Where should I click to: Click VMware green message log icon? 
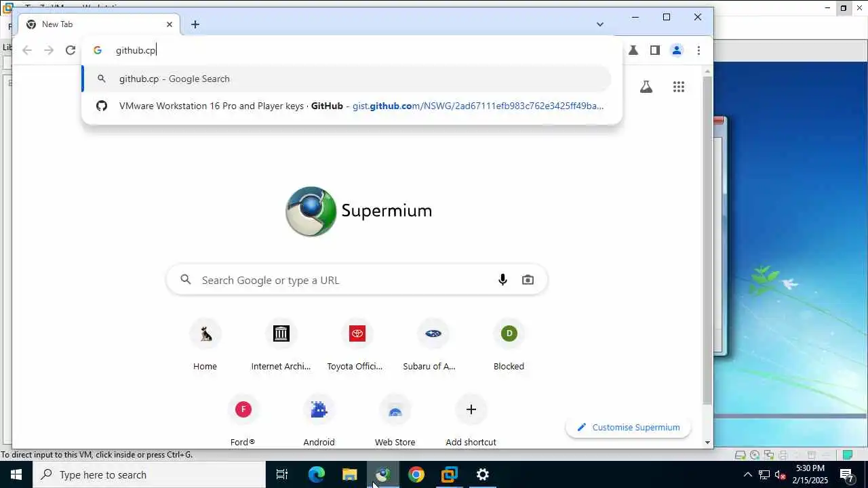(847, 455)
